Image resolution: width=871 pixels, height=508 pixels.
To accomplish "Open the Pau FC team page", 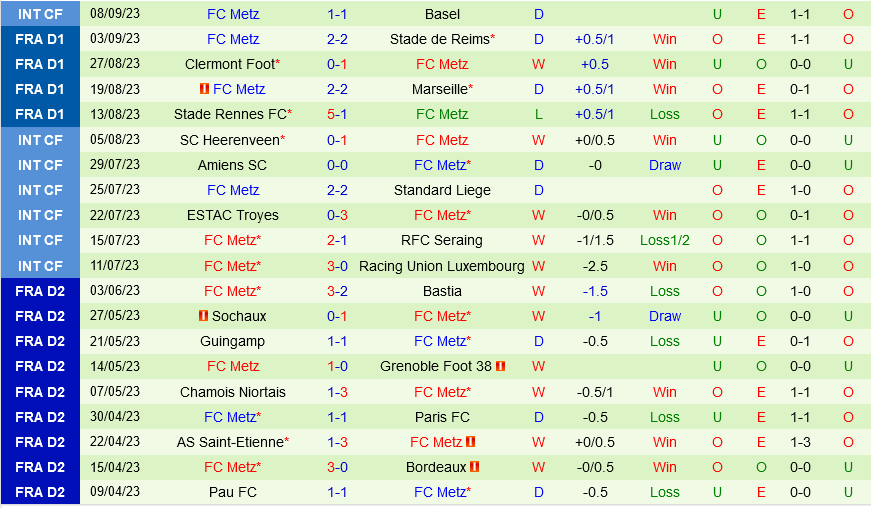I will [x=233, y=492].
